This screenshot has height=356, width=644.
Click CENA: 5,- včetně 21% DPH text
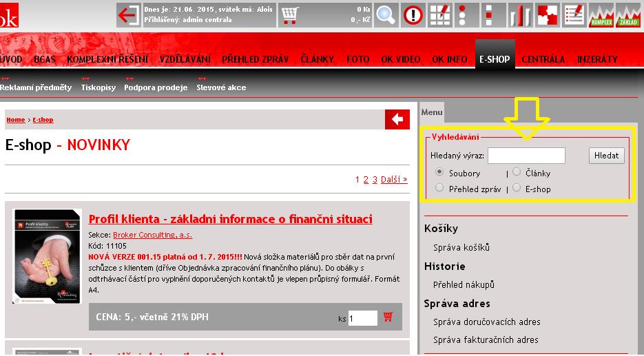[x=152, y=317]
